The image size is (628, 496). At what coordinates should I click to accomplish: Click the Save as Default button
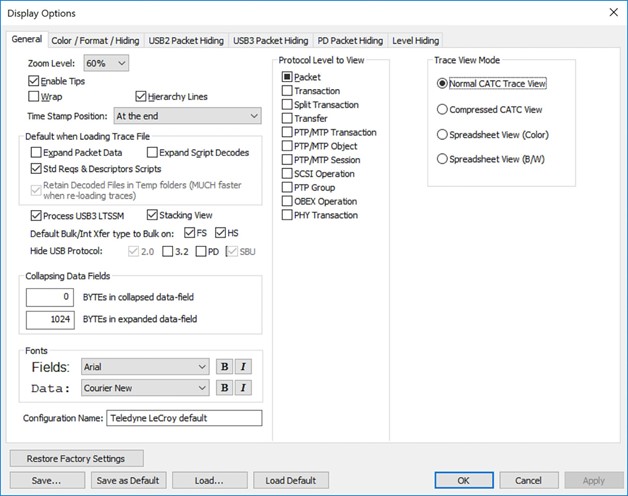[129, 480]
